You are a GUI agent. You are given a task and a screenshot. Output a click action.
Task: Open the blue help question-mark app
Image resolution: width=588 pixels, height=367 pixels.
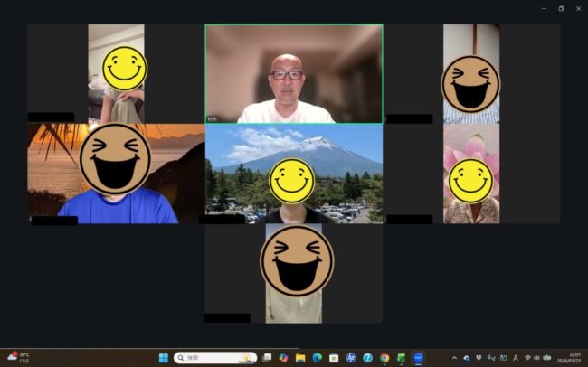(367, 358)
